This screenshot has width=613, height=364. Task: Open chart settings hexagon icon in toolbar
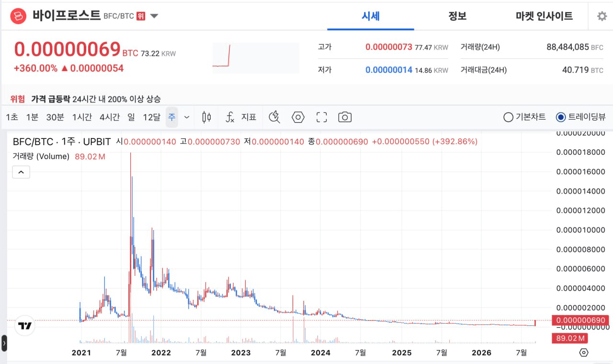(298, 117)
